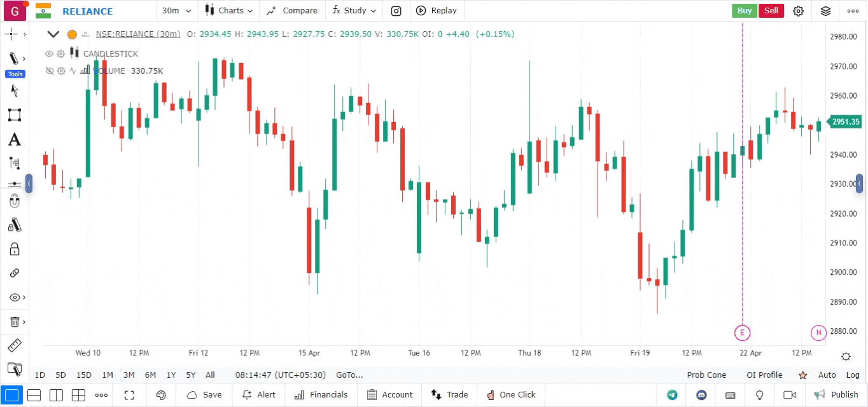
Task: Toggle the lock all drawings icon
Action: (x=15, y=249)
